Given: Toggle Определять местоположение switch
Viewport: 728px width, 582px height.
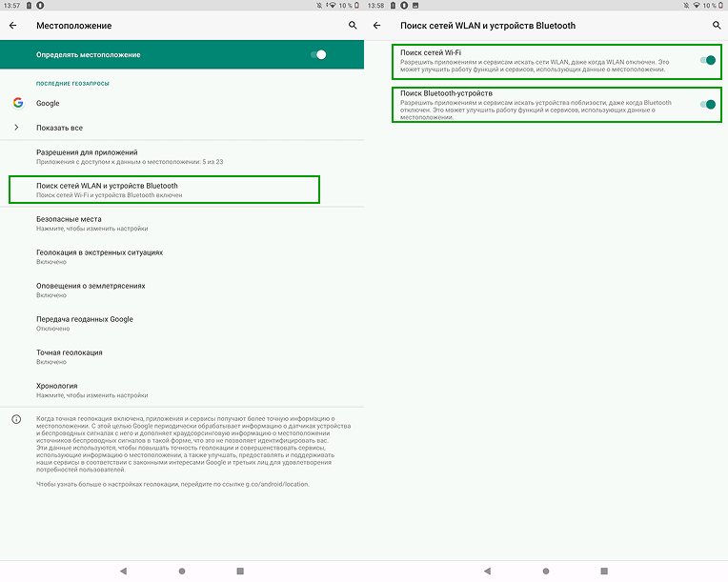Looking at the screenshot, I should [x=318, y=55].
